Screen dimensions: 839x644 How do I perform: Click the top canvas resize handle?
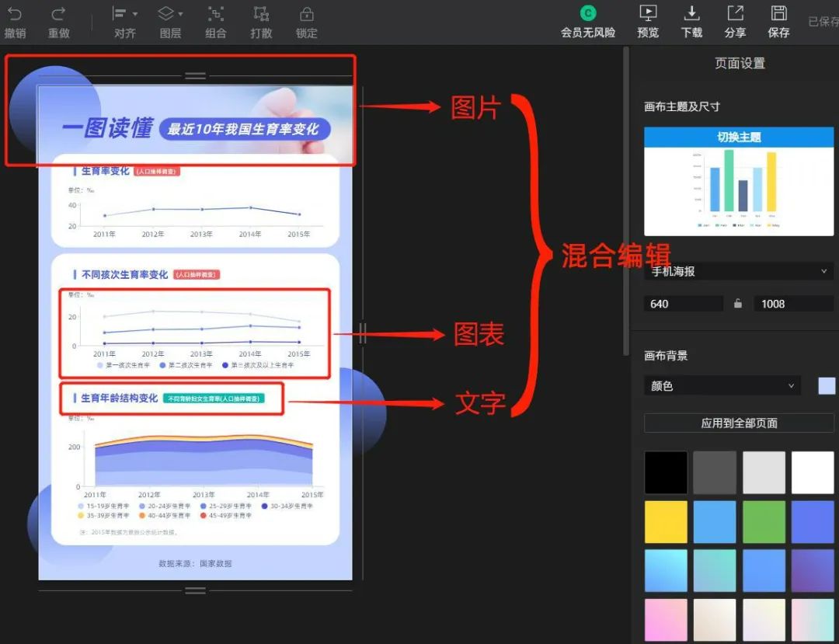[x=195, y=76]
